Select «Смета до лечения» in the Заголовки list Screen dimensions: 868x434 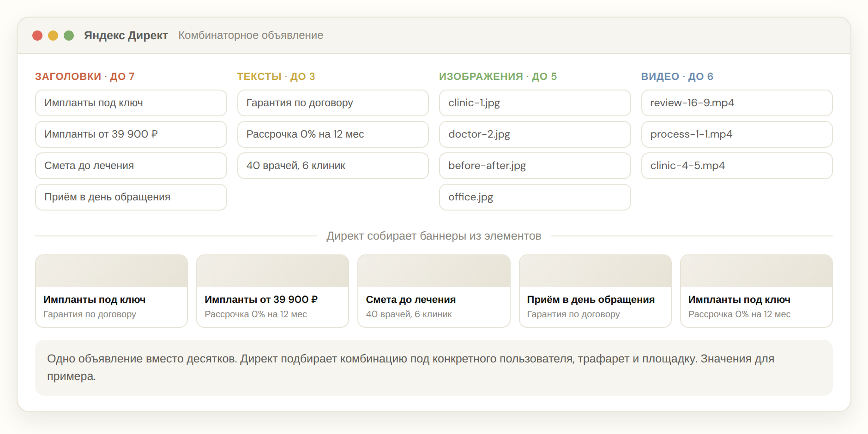coord(131,166)
